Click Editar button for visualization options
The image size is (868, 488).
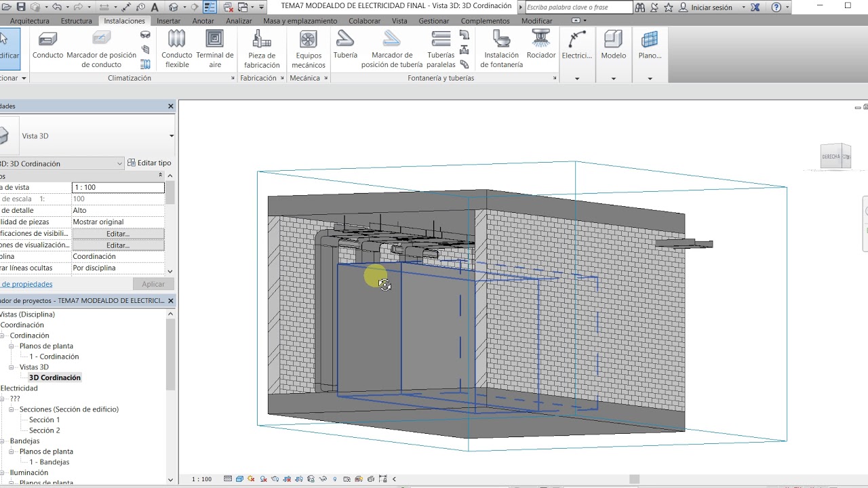[118, 245]
